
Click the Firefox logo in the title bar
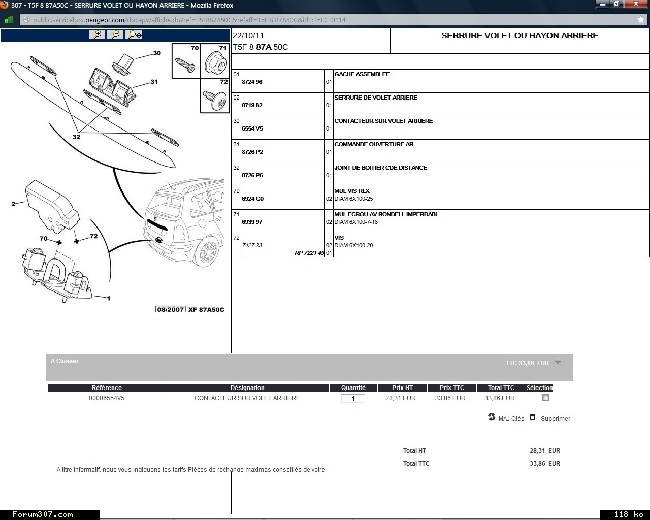tap(5, 5)
